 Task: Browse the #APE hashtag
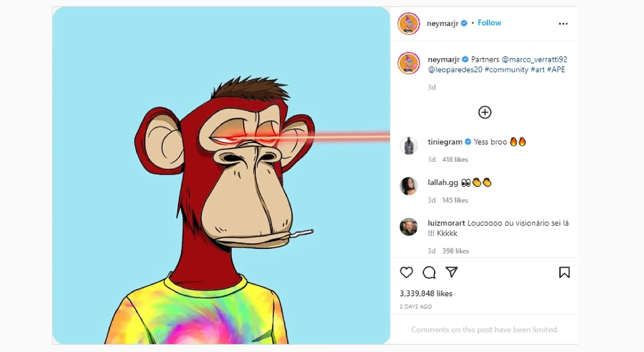[556, 69]
